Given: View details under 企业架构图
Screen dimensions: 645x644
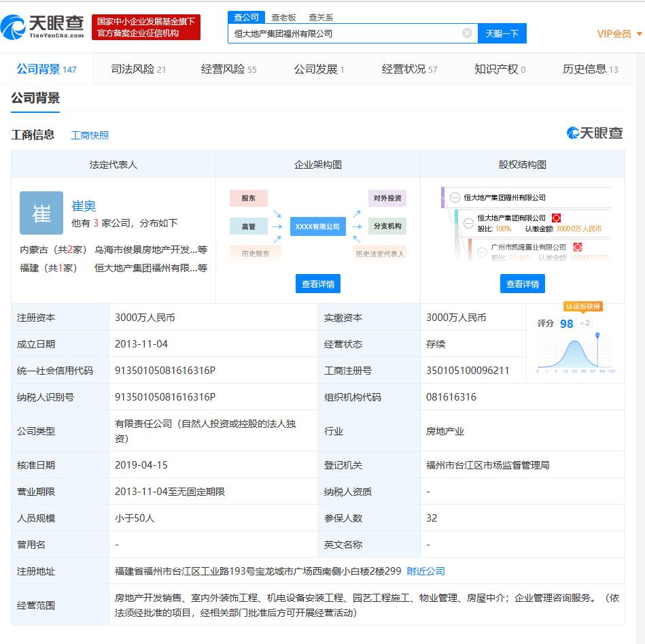Looking at the screenshot, I should click(x=318, y=284).
